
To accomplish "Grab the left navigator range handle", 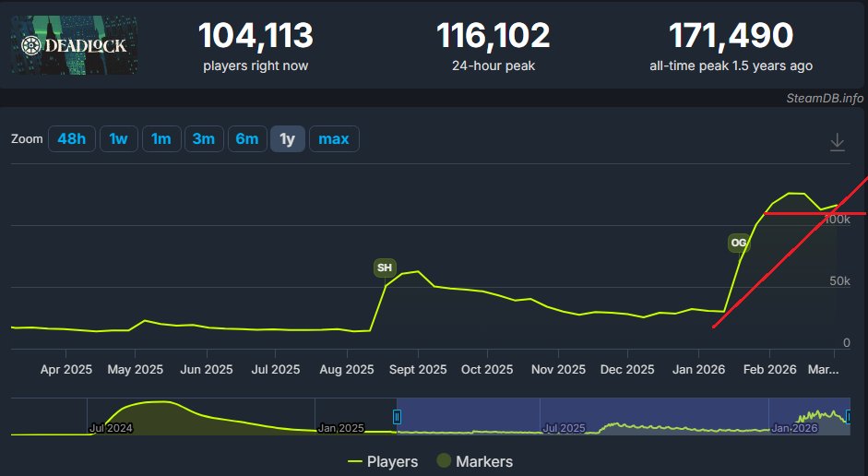I will (x=397, y=416).
